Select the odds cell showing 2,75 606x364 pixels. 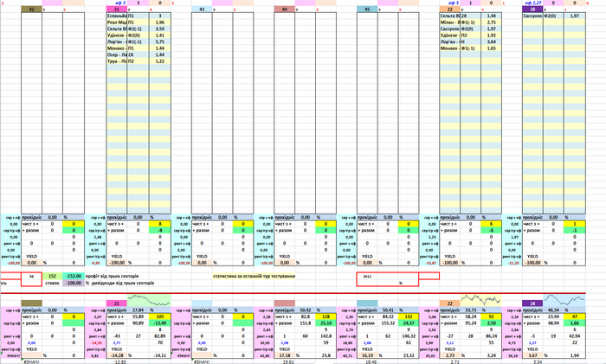coord(491,22)
